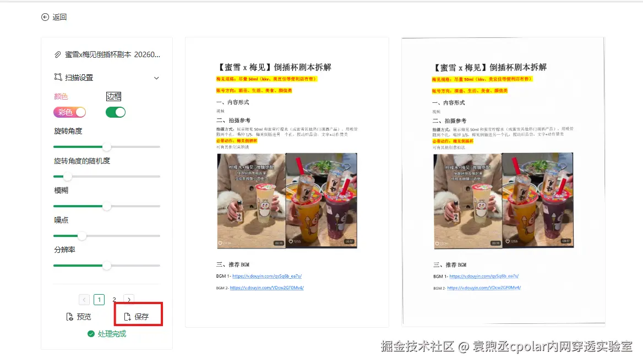This screenshot has width=643, height=364.
Task: Click the scan settings crop icon
Action: tap(58, 77)
